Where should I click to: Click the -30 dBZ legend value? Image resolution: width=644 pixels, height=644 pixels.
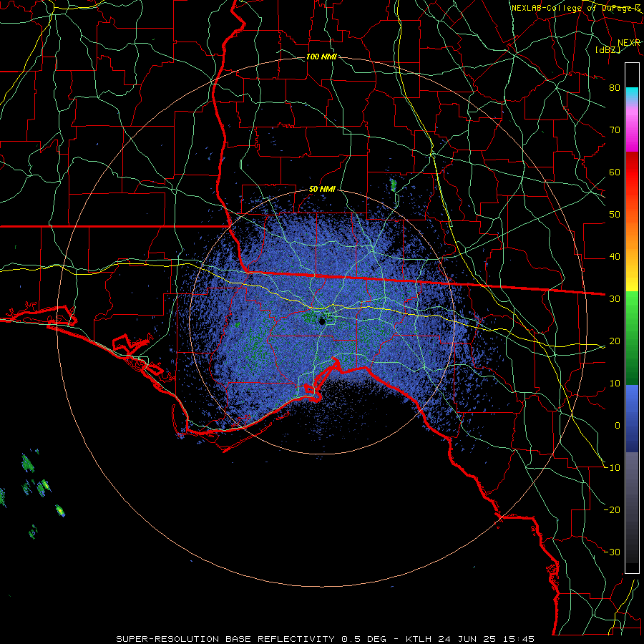(x=612, y=552)
